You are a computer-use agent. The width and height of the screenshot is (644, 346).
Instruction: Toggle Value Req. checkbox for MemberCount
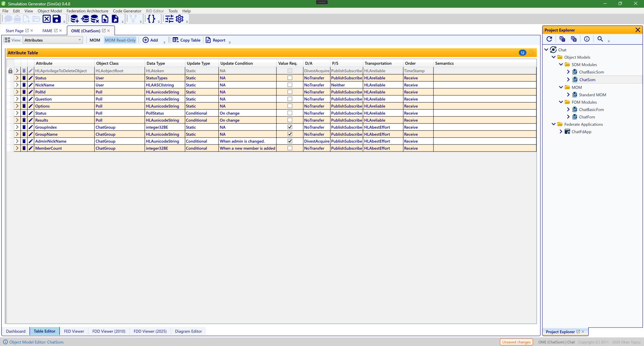[290, 148]
